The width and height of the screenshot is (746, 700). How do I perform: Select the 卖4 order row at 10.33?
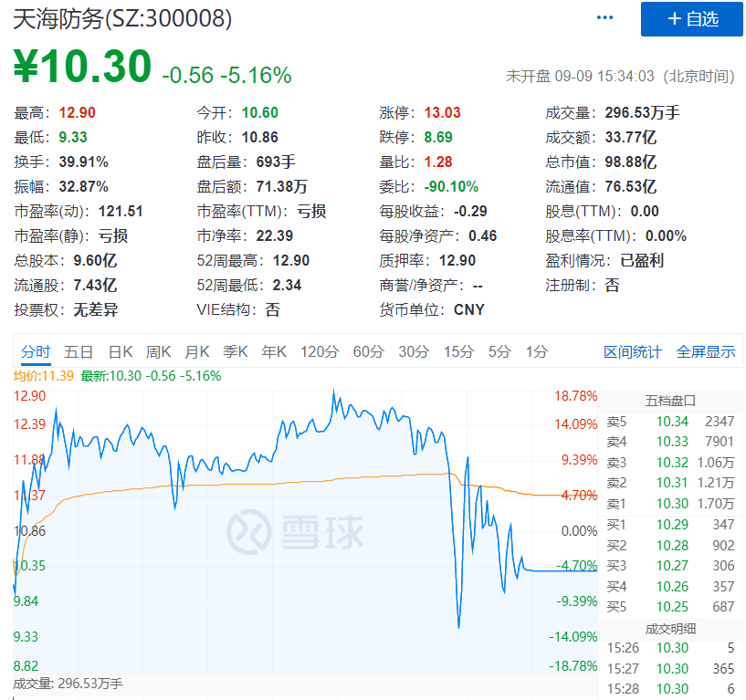(670, 442)
